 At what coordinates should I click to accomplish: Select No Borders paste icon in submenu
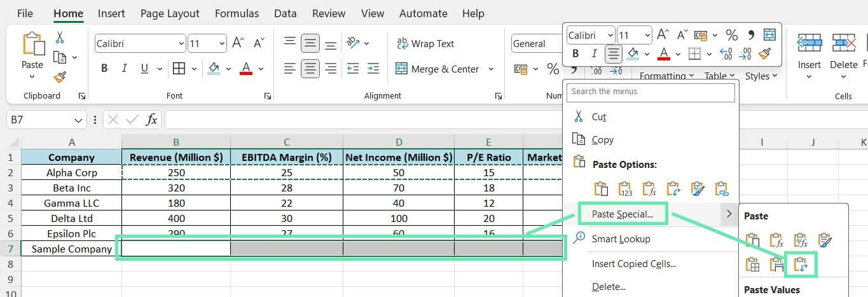click(753, 264)
